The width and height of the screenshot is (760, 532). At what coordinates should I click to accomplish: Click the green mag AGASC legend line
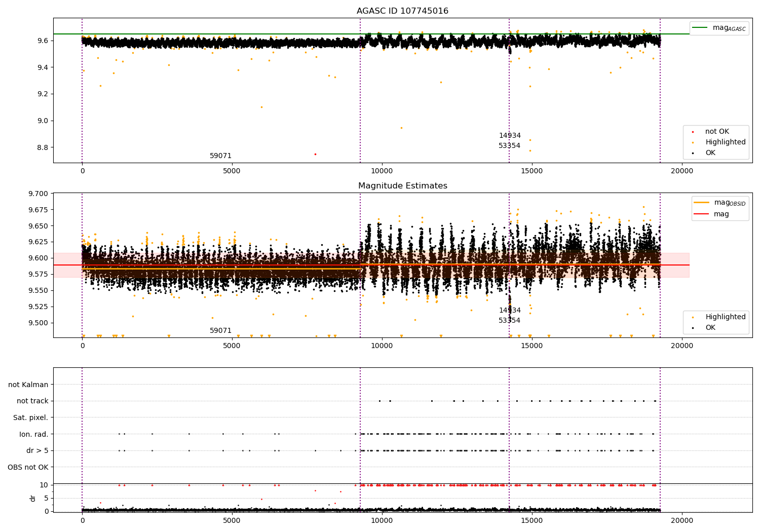click(x=700, y=28)
